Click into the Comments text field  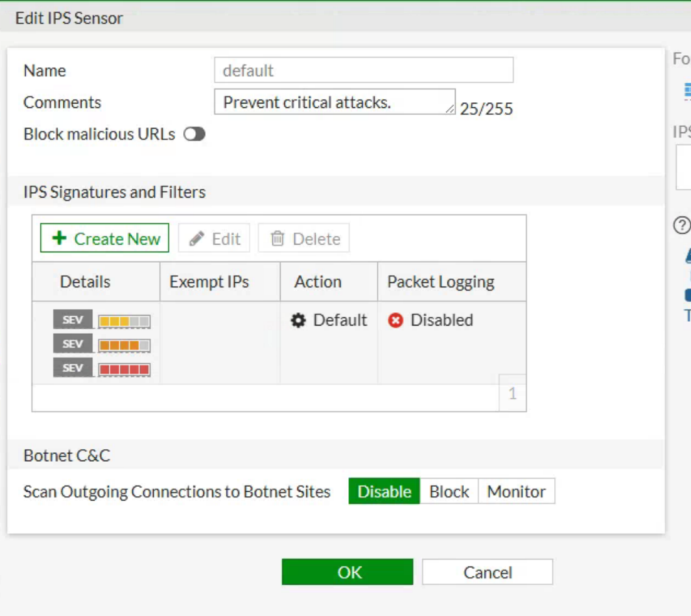coord(334,102)
